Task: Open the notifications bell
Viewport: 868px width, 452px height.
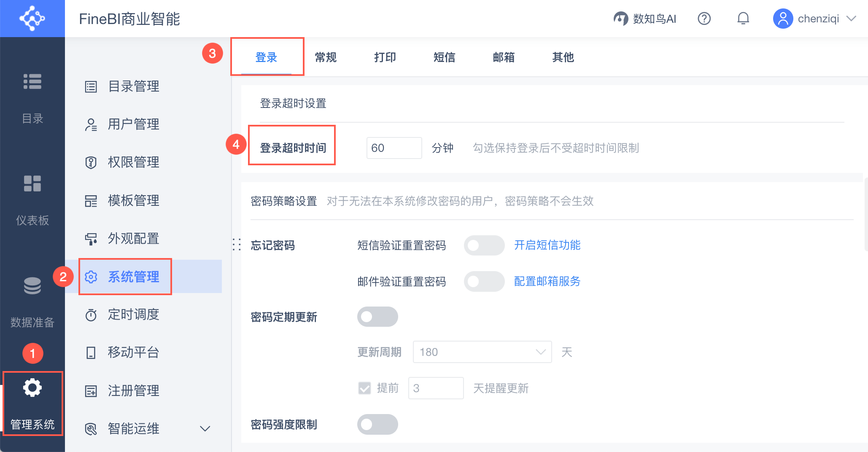Action: tap(743, 19)
